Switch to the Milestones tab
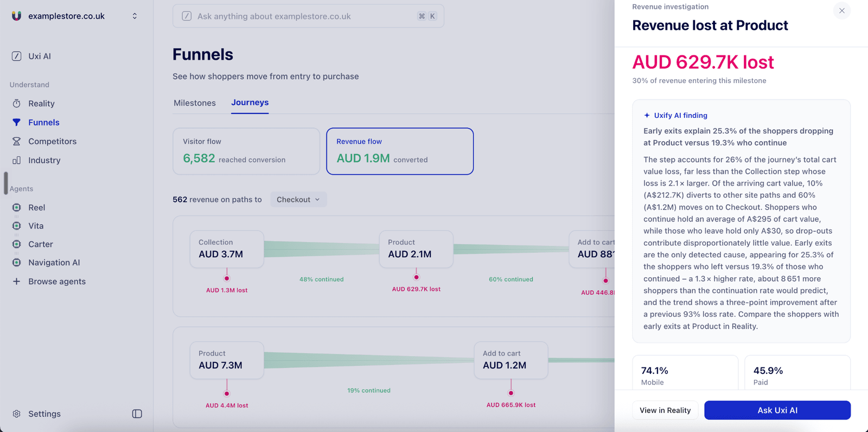Screen dimensions: 868x432 coord(195,103)
